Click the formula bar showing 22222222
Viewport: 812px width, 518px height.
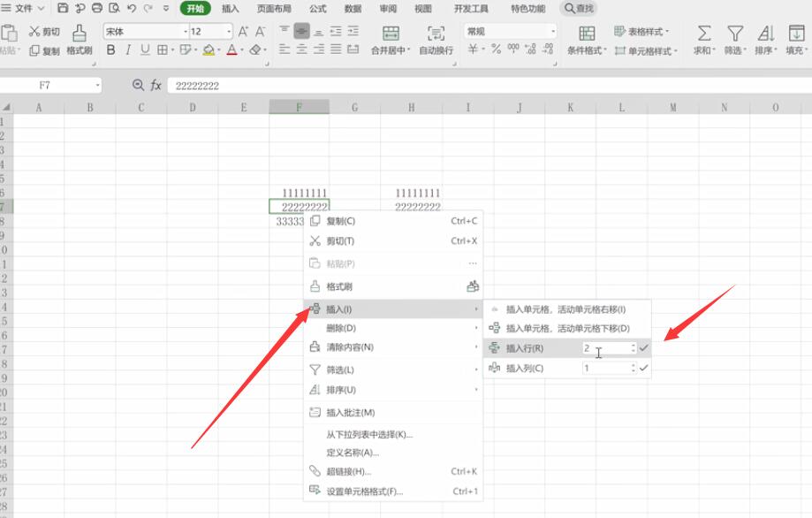pos(489,86)
